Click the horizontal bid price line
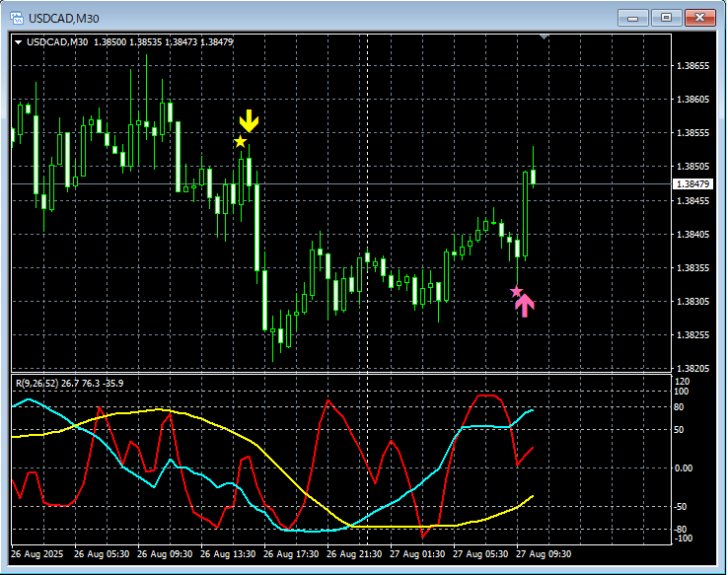 click(341, 184)
